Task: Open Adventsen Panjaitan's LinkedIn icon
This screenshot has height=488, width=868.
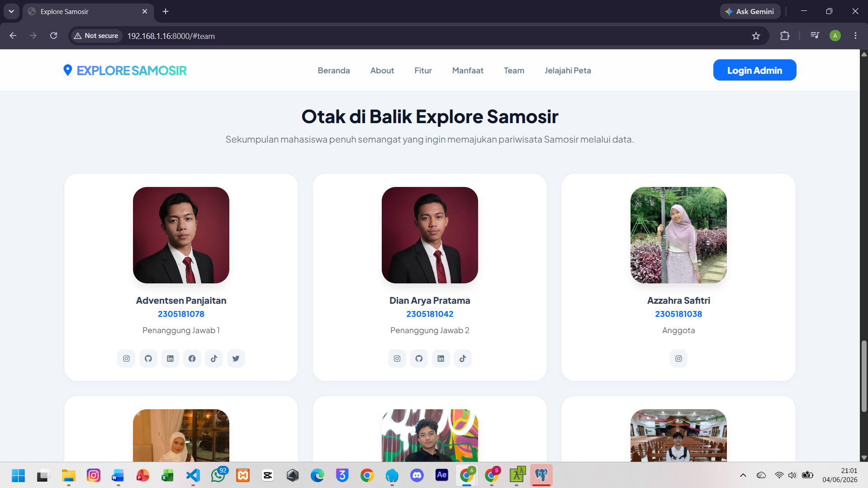Action: click(170, 359)
